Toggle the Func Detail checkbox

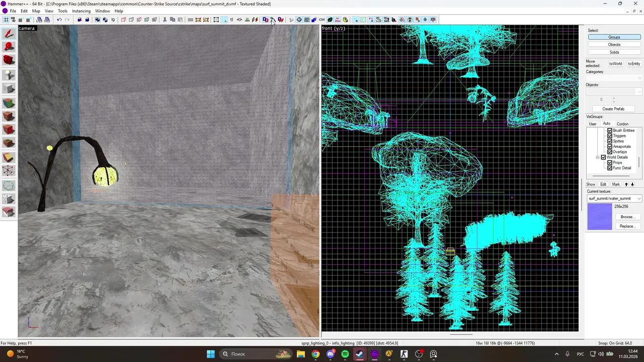click(x=610, y=168)
